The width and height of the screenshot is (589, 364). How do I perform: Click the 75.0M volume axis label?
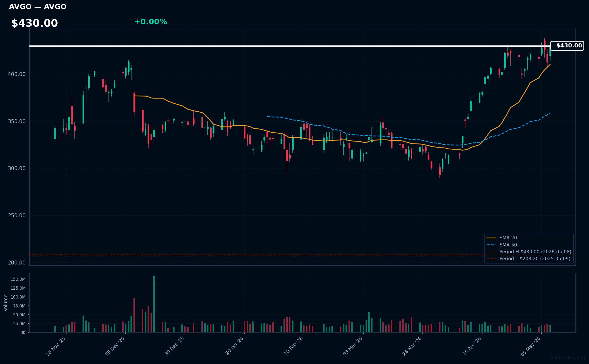(19, 306)
